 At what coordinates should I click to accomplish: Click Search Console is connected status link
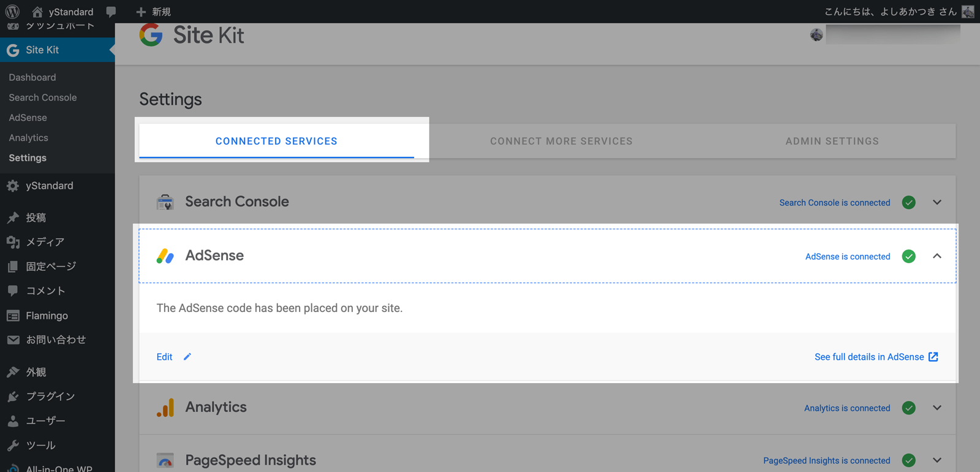click(835, 202)
